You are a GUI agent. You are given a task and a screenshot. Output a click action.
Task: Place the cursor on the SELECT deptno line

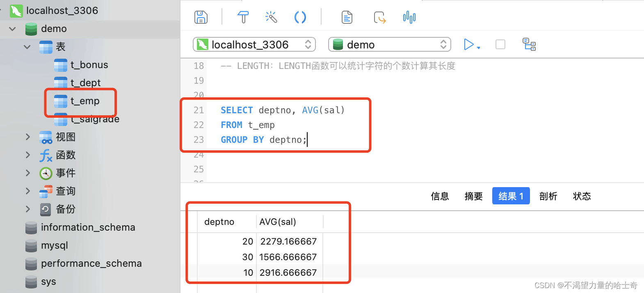(x=283, y=110)
